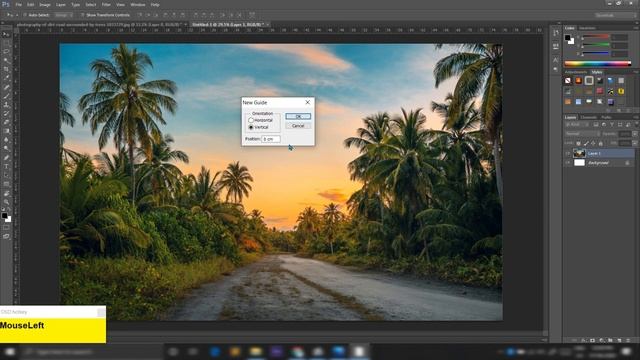Switch to the Adjustments tab
The width and height of the screenshot is (640, 360).
click(x=576, y=72)
